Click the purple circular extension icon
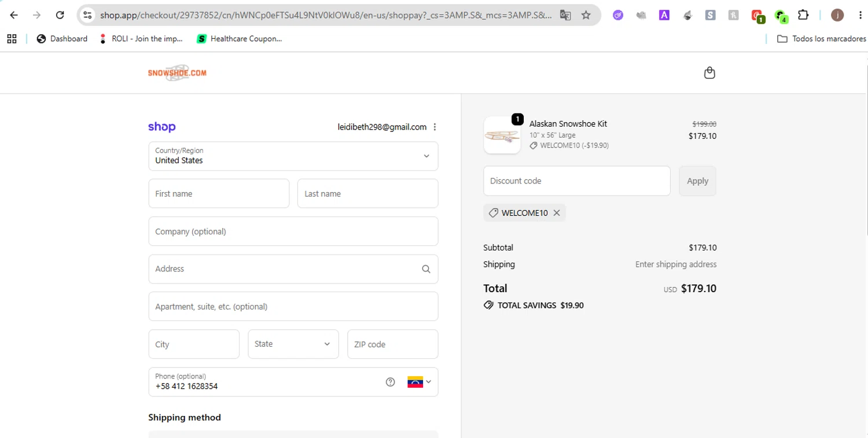This screenshot has width=868, height=438. (618, 15)
